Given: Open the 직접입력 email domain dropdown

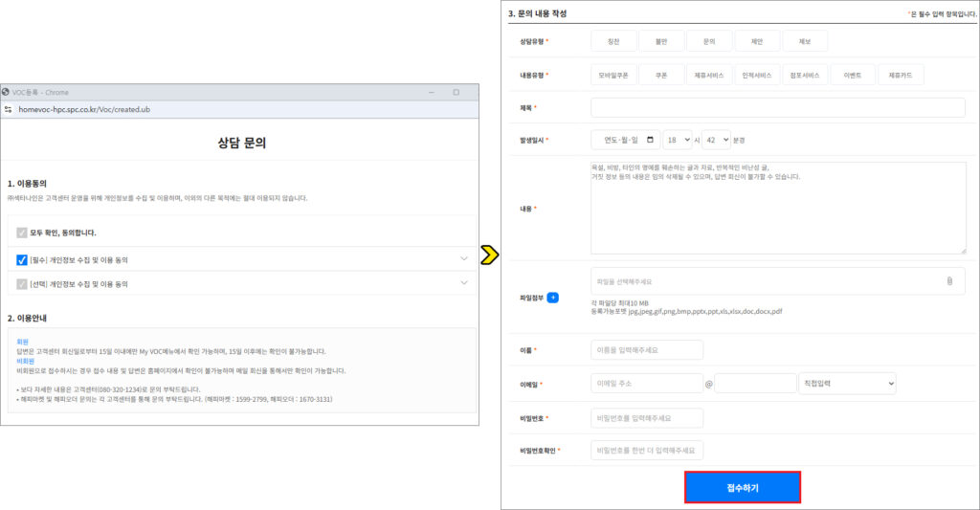Looking at the screenshot, I should pos(847,383).
